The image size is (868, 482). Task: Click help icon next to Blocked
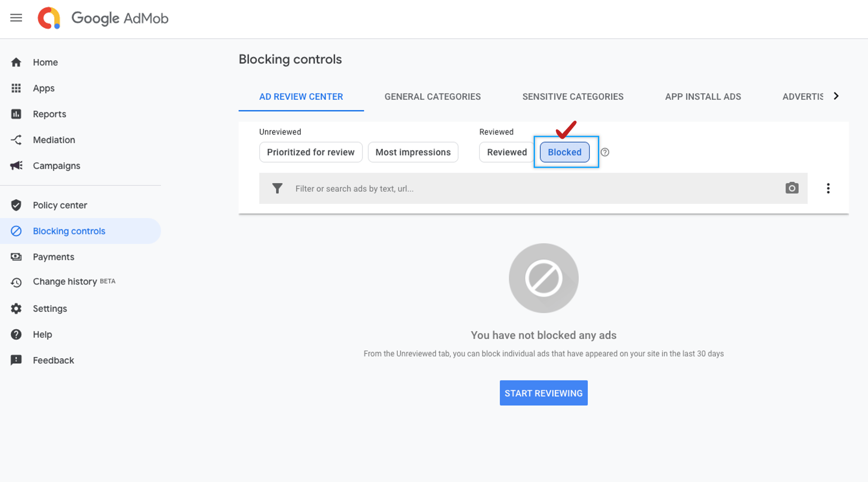(605, 152)
